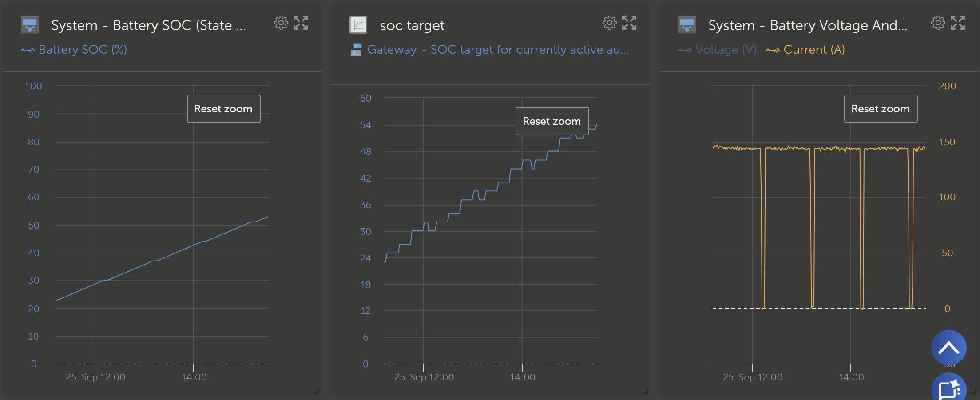Expand soc target widget to fullscreen
980x400 pixels.
(629, 23)
